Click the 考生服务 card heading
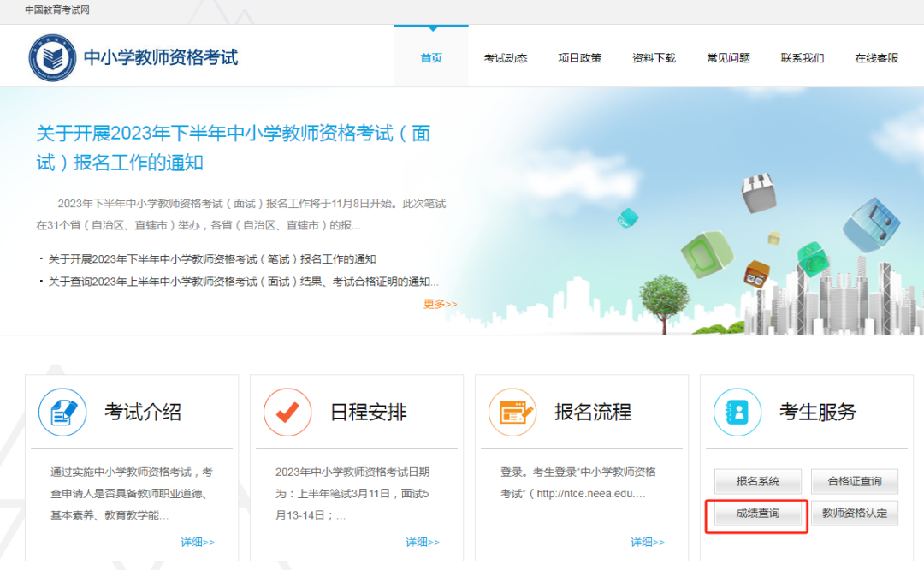 coord(818,412)
